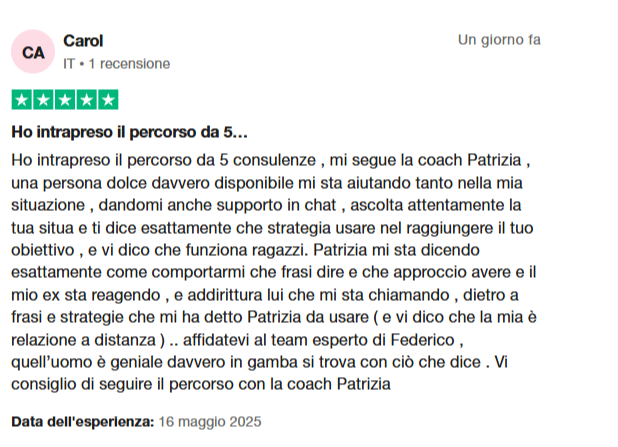
Task: Open the review title 'Ho intrapreso il percorso da 5…'
Action: click(129, 132)
